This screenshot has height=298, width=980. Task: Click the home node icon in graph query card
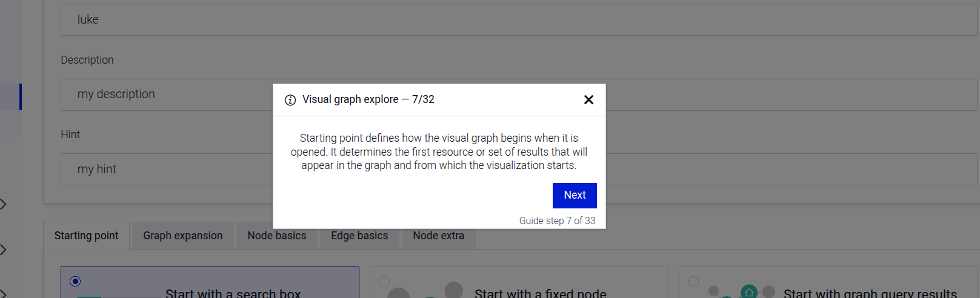point(749,292)
